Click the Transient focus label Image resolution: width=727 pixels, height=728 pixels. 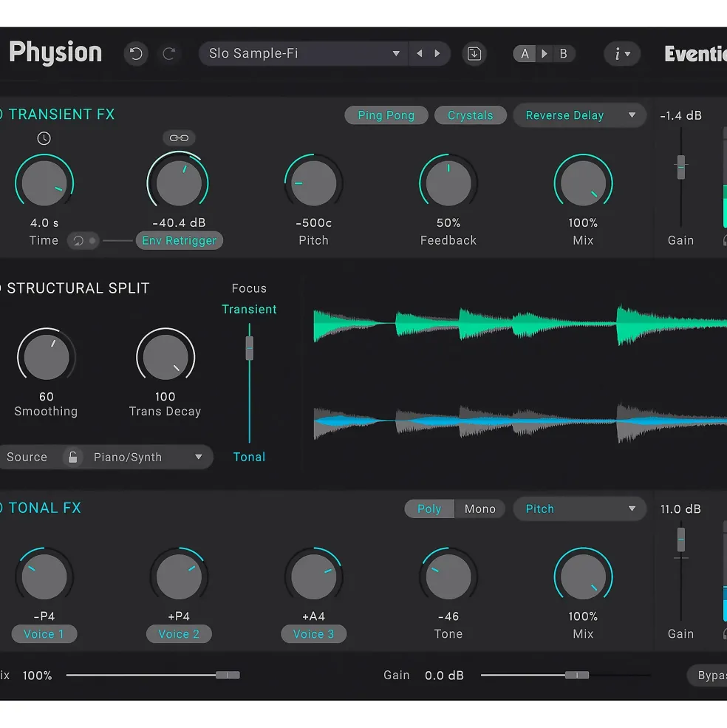point(249,309)
